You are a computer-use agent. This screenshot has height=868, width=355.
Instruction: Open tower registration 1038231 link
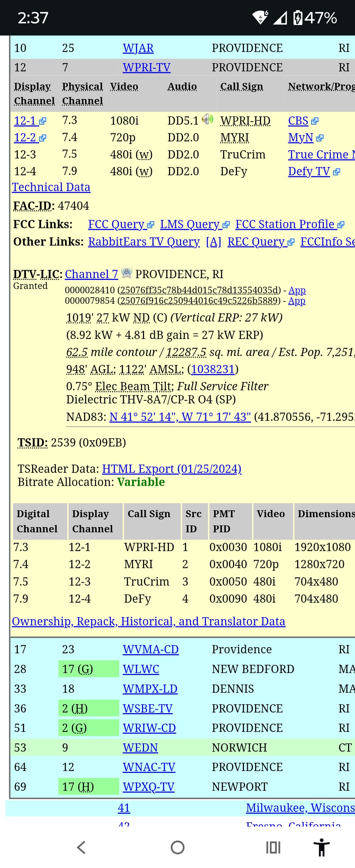click(x=213, y=369)
